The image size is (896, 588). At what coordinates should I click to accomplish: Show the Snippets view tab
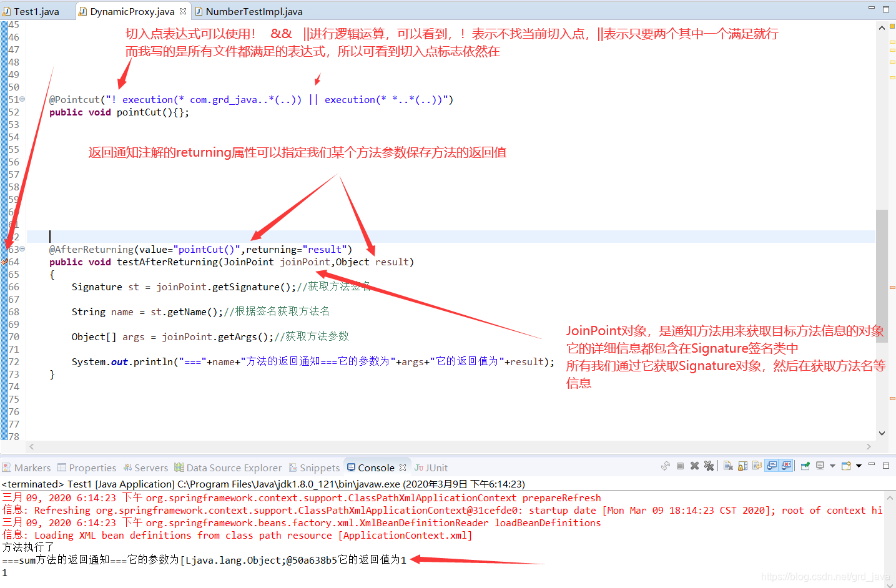click(x=314, y=468)
